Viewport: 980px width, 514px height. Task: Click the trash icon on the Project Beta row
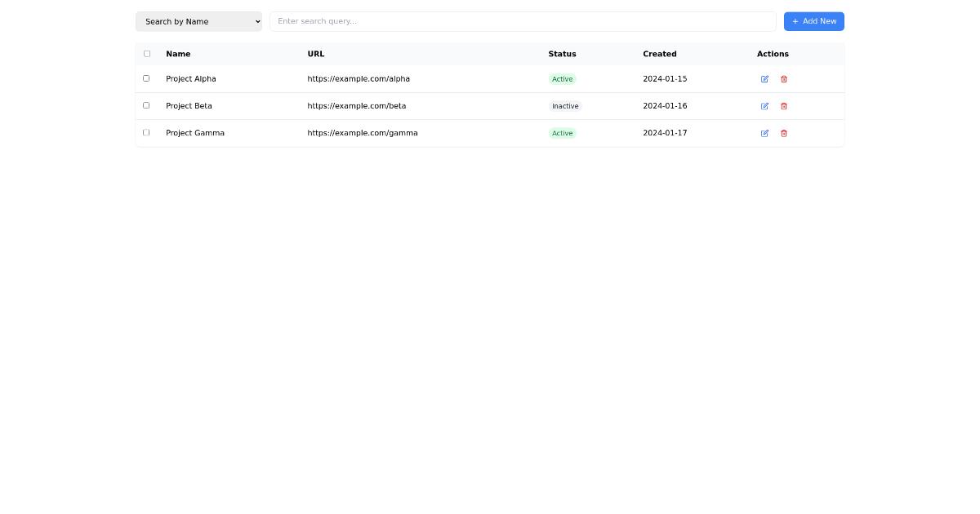point(784,106)
